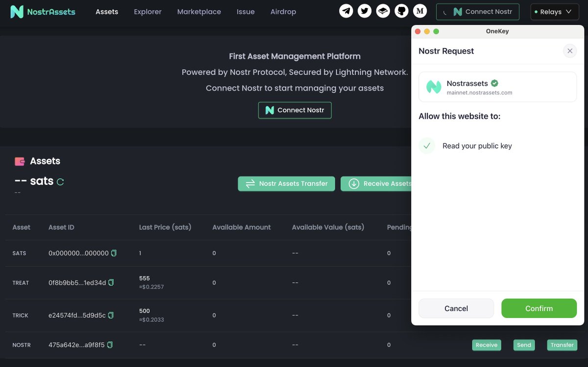Viewport: 588px width, 367px height.
Task: Click the Last Price (sats) column header
Action: pos(165,227)
